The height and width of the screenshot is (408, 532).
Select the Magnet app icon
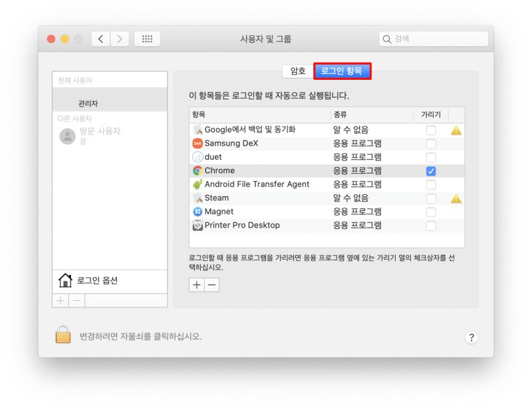(198, 212)
